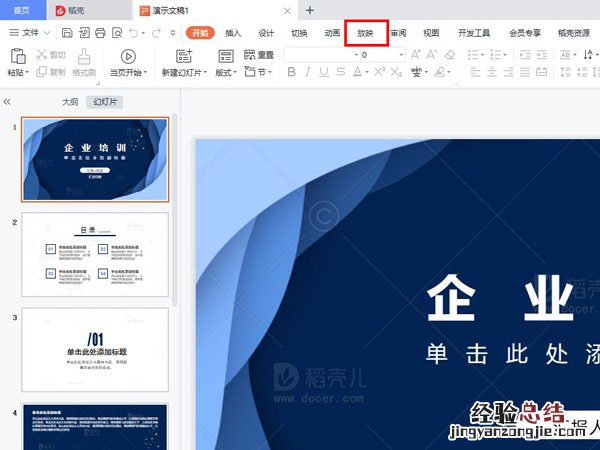The width and height of the screenshot is (600, 450).
Task: Click the Cut (剪切) scissors icon
Action: tap(42, 55)
